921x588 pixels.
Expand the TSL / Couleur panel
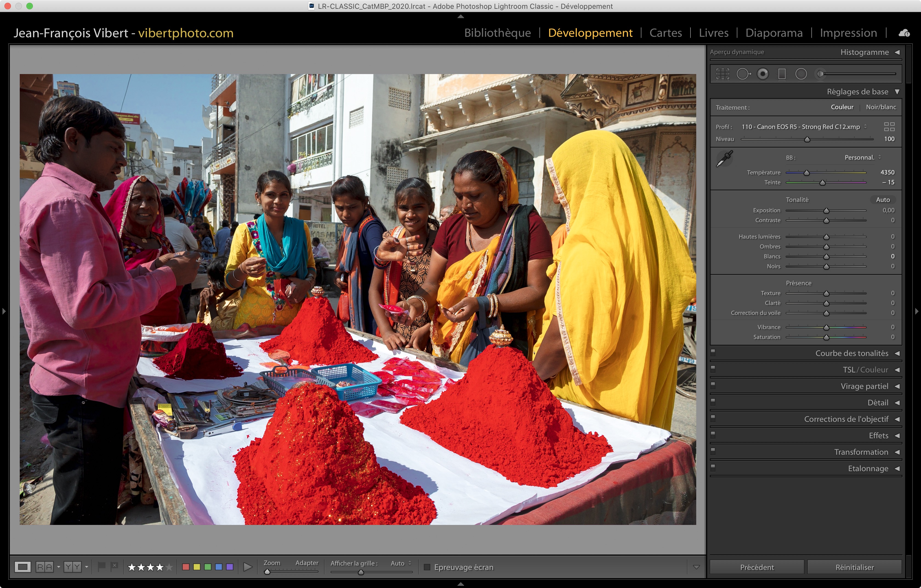point(865,369)
